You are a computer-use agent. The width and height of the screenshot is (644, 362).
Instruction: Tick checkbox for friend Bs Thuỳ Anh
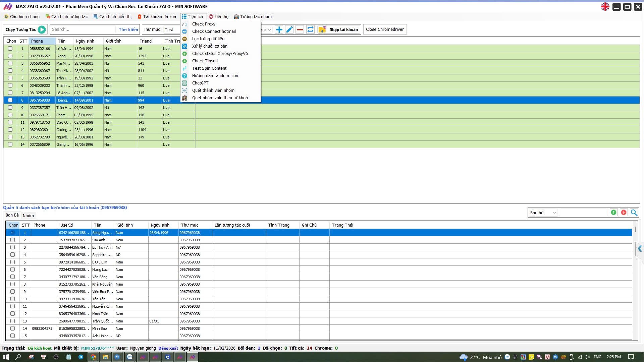pyautogui.click(x=12, y=247)
